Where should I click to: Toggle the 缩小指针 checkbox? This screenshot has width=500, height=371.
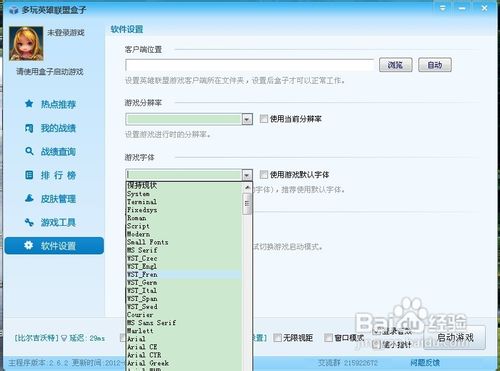376,344
